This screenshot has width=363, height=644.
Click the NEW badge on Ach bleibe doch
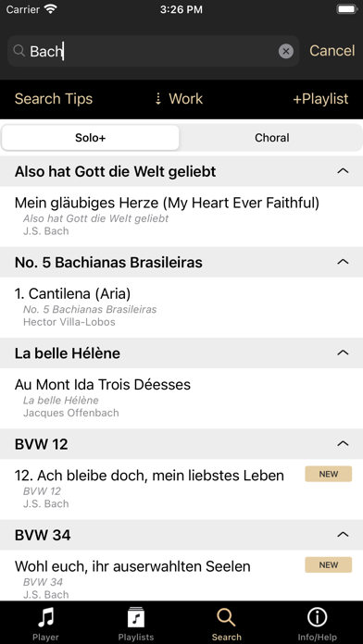(x=329, y=474)
